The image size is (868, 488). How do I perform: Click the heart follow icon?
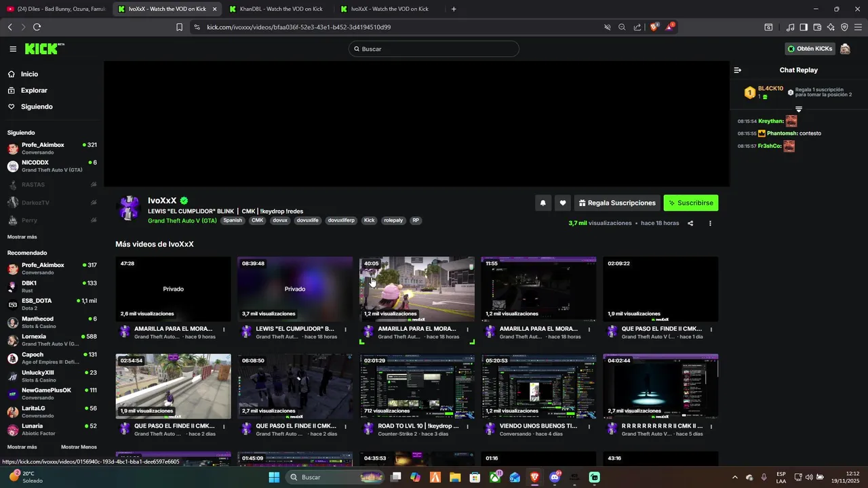click(563, 203)
